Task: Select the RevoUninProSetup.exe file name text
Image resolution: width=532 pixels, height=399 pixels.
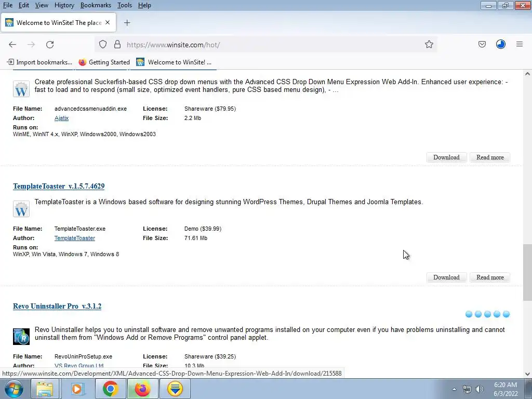Action: pyautogui.click(x=83, y=356)
